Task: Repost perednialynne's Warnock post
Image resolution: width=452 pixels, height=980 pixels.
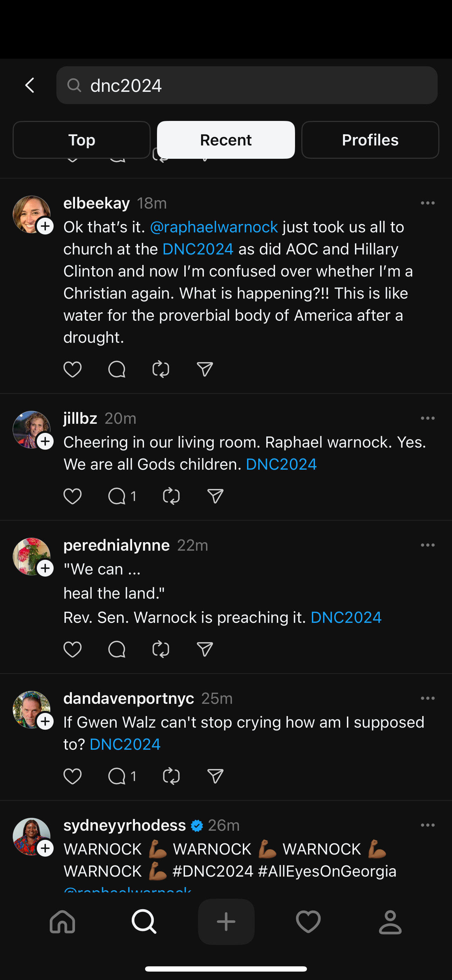Action: (x=160, y=649)
